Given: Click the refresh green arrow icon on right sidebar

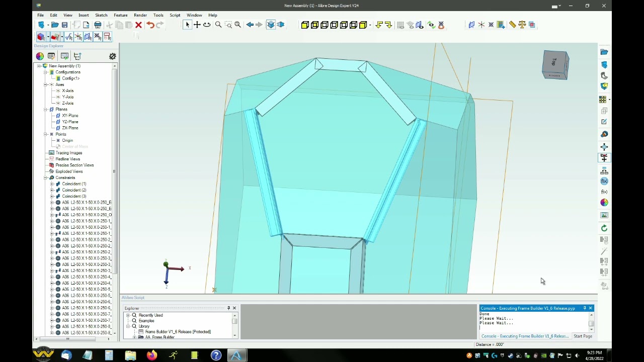Looking at the screenshot, I should pos(604,228).
